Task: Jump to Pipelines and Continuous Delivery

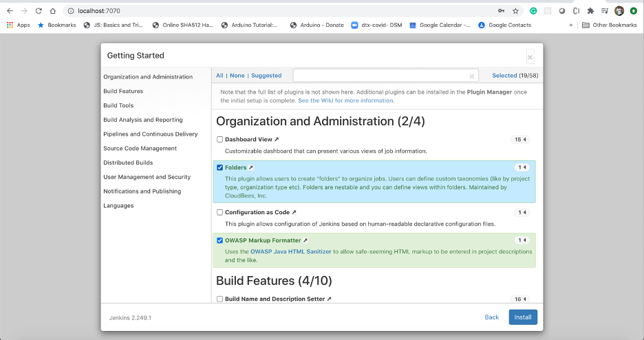Action: 150,134
